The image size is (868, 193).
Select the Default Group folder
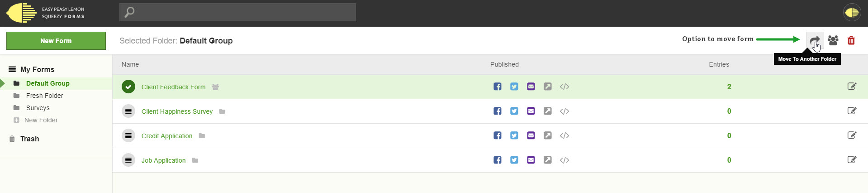[47, 83]
